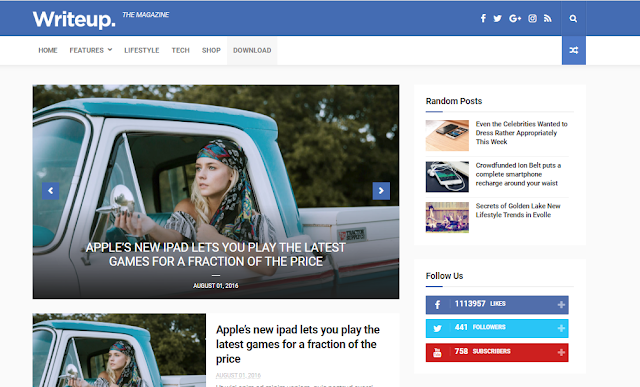This screenshot has width=640, height=387.
Task: Click the smartphone on desk thumbnail
Action: [x=447, y=136]
